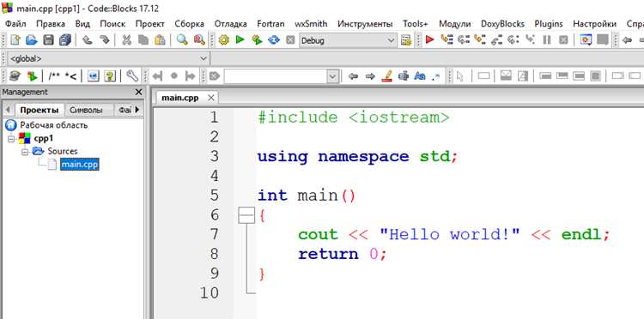Close the Management panel

(x=138, y=92)
